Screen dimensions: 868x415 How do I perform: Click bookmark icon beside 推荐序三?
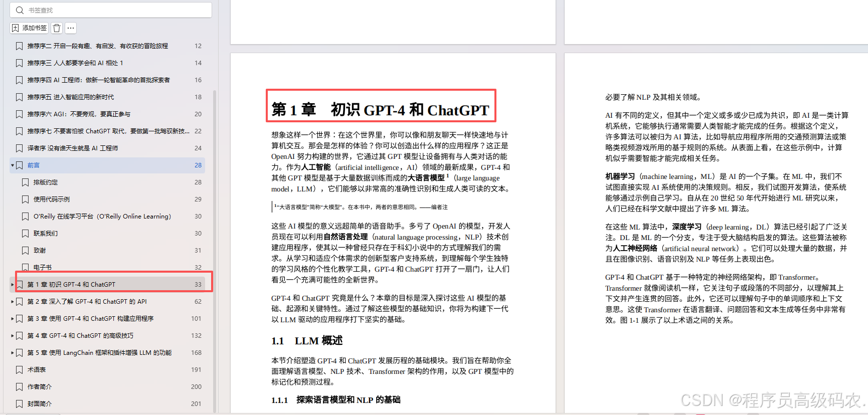click(x=19, y=63)
